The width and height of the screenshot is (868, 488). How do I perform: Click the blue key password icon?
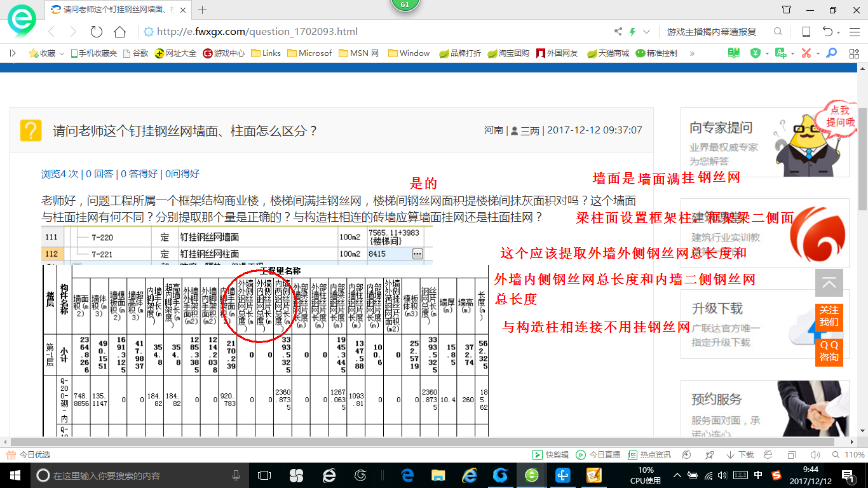(x=832, y=53)
